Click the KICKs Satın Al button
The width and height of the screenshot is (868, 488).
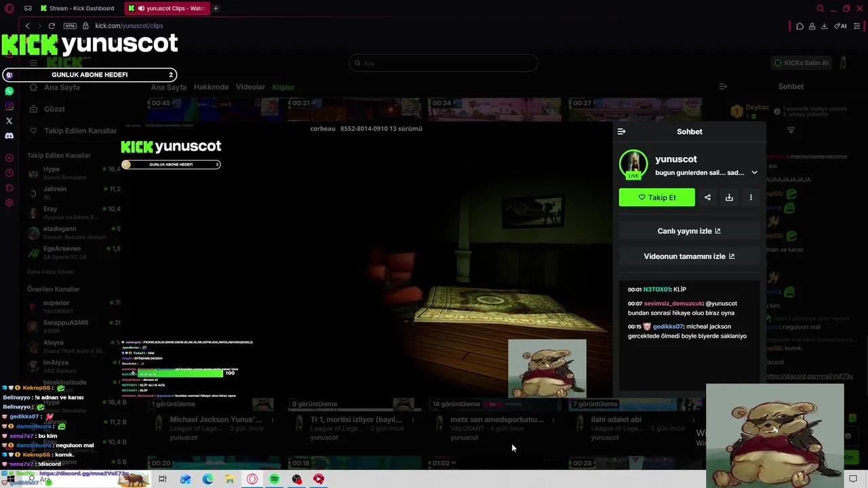[801, 63]
